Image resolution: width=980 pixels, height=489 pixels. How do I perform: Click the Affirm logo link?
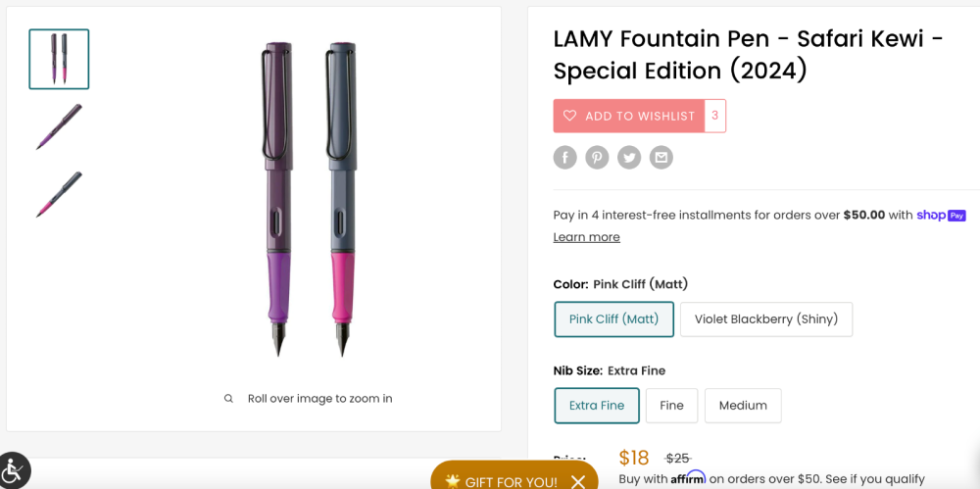point(688,478)
